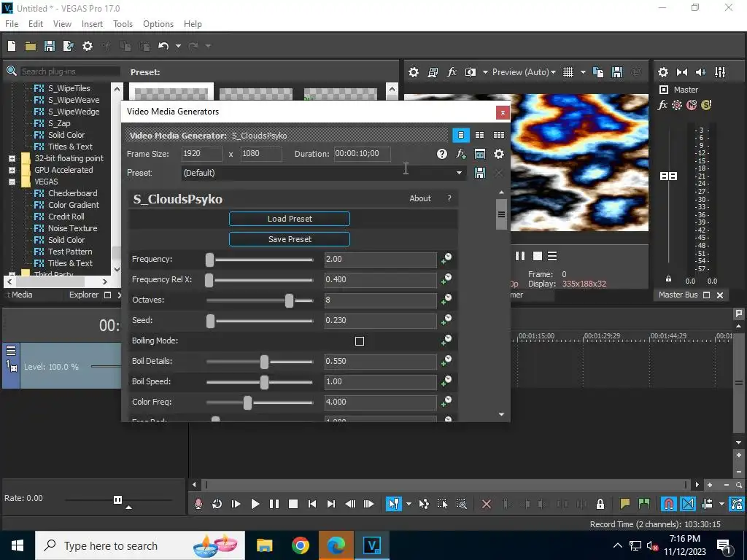Open project Properties gear in main toolbar
This screenshot has height=560, width=747.
click(88, 46)
